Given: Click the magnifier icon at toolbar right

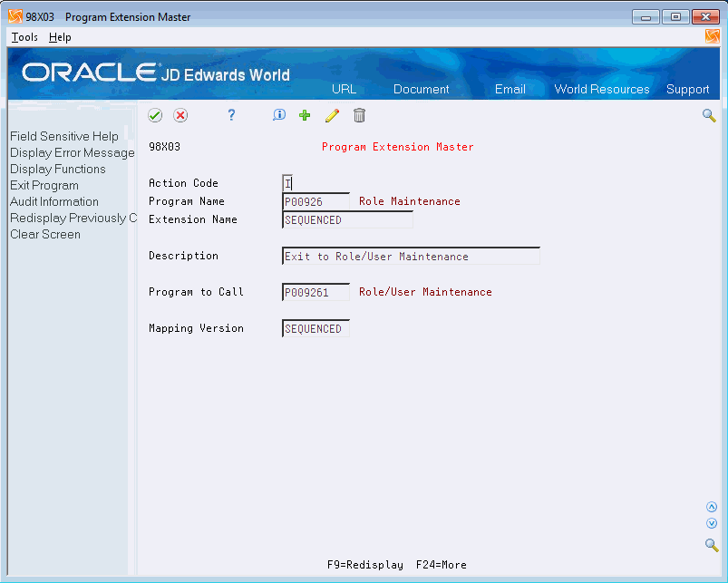Looking at the screenshot, I should coord(709,115).
